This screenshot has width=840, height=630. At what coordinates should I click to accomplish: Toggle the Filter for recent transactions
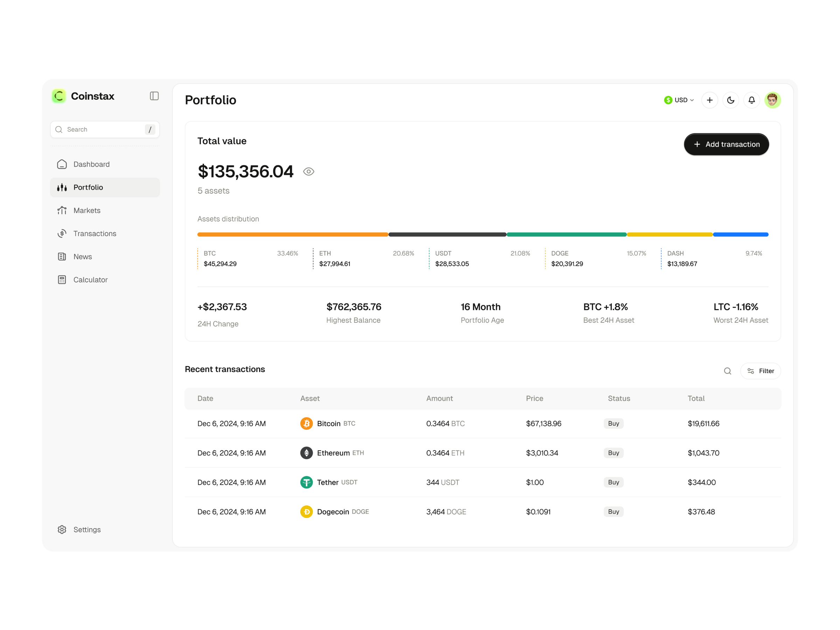point(761,371)
